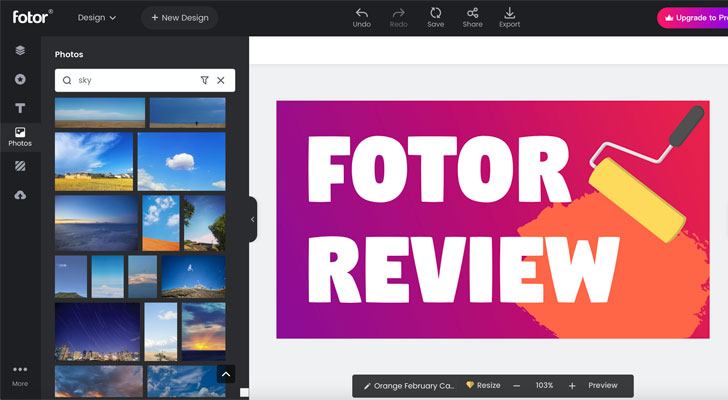Click the Fotor logo
The image size is (728, 400).
32,17
